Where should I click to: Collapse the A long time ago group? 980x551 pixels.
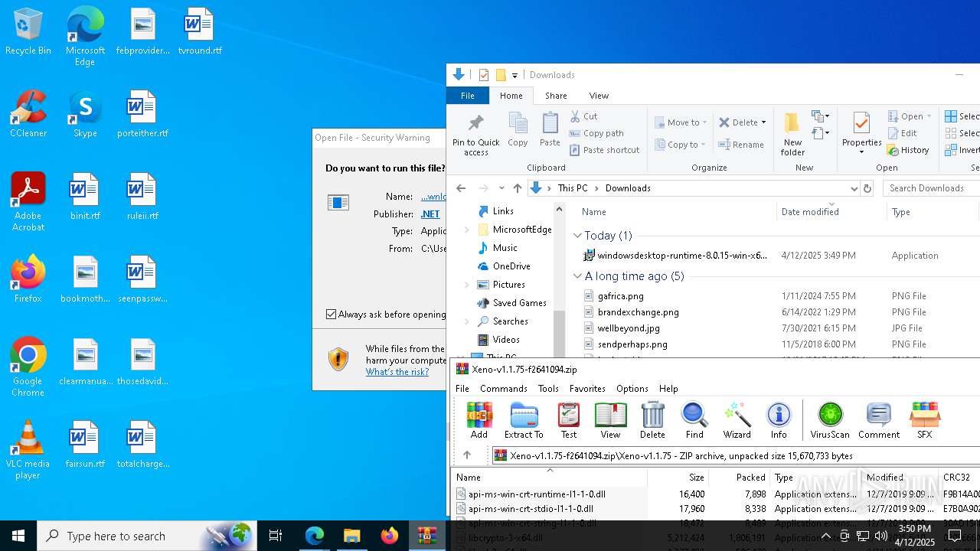click(578, 276)
